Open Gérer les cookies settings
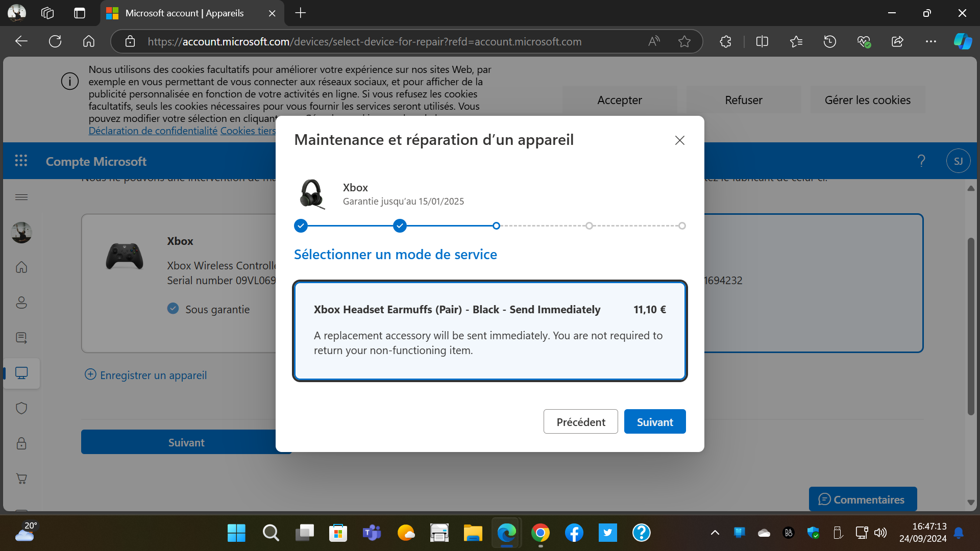Screen dimensions: 980x551 tap(868, 100)
